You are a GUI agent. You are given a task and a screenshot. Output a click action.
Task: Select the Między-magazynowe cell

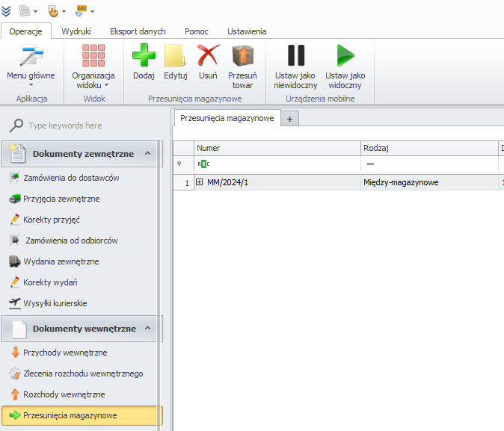429,182
